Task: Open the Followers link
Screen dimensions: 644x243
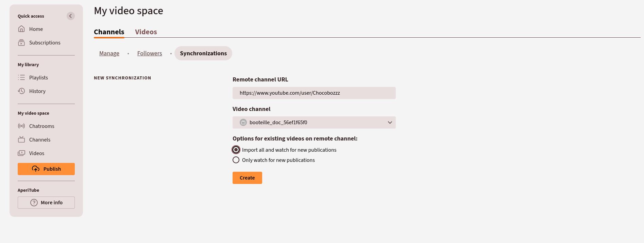Action: tap(150, 54)
